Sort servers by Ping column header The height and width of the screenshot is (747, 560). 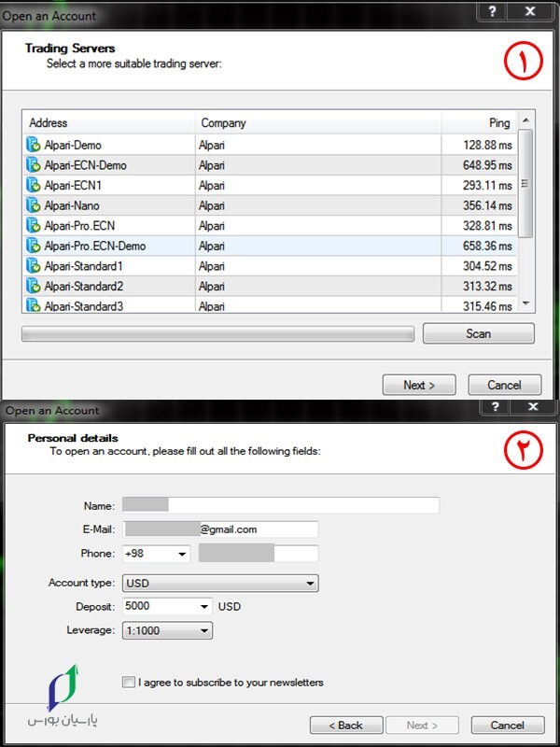478,122
